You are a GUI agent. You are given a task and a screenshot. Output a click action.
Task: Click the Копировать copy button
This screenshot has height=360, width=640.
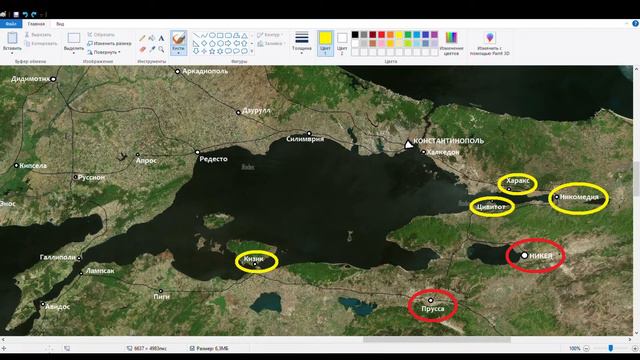point(41,43)
